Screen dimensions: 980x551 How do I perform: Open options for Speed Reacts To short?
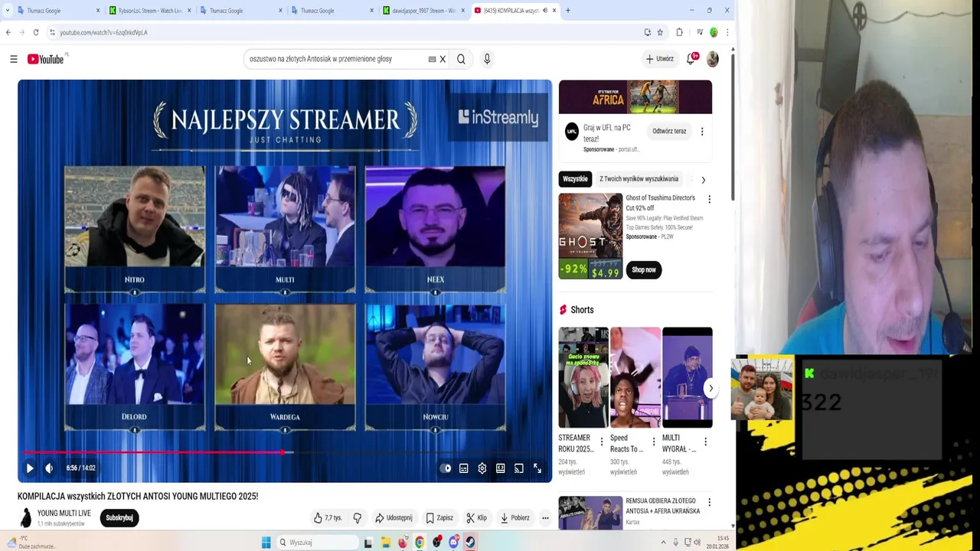pyautogui.click(x=653, y=442)
